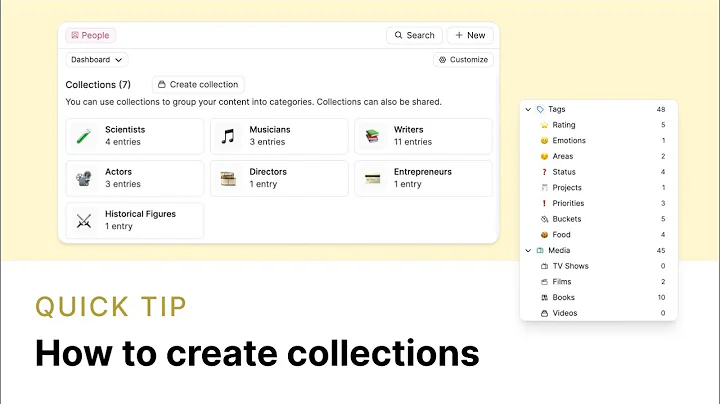The image size is (720, 404).
Task: Open the Dashboard dropdown
Action: click(x=96, y=60)
